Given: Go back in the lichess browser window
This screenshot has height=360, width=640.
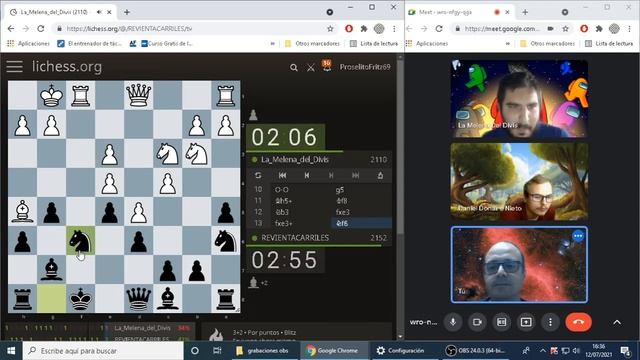Looking at the screenshot, I should pyautogui.click(x=11, y=29).
